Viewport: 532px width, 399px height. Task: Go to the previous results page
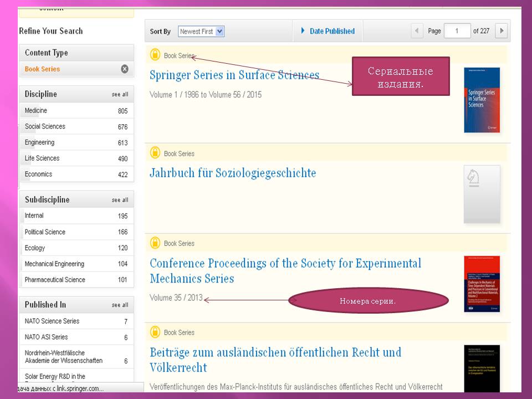click(417, 31)
